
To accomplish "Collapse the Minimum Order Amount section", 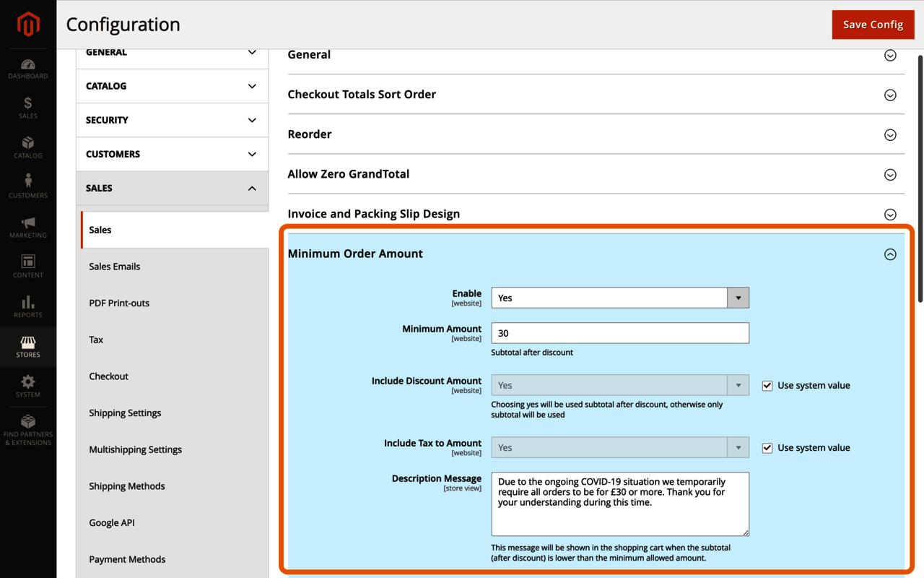I will click(890, 254).
